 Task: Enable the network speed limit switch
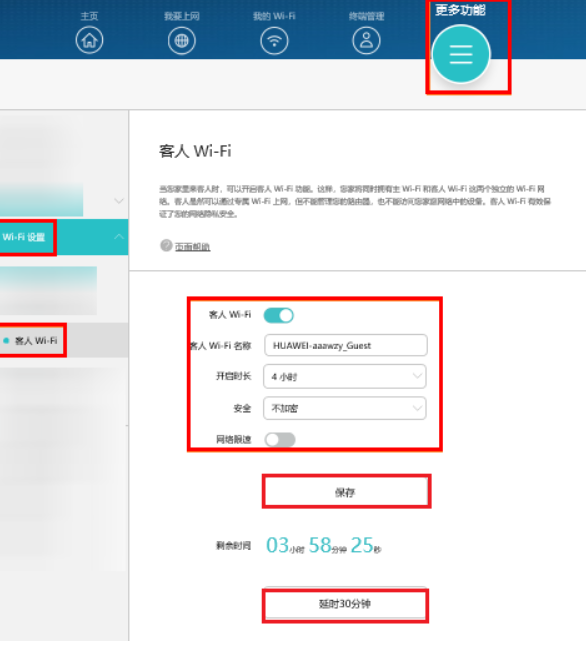pyautogui.click(x=280, y=439)
